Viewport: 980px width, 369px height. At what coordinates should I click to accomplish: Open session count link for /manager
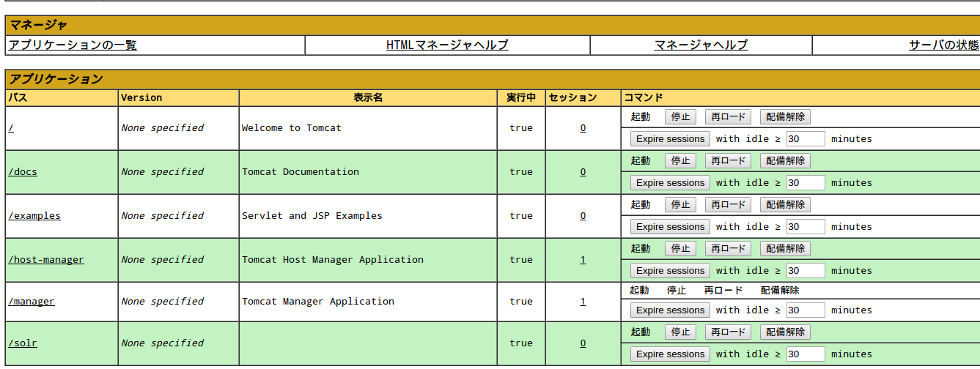pos(583,302)
